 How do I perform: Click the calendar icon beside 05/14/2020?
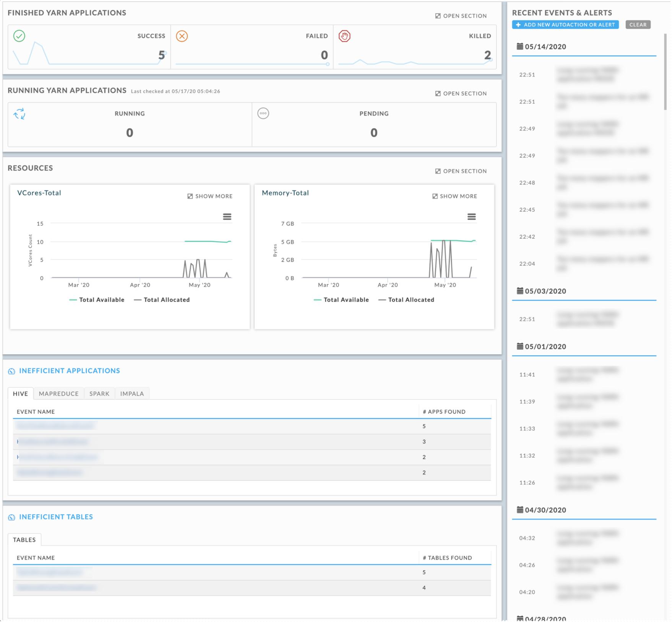click(520, 46)
